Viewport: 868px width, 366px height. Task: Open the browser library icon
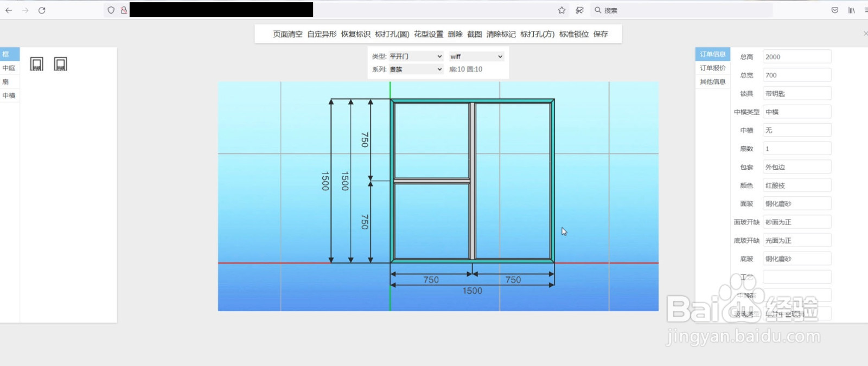pos(852,10)
